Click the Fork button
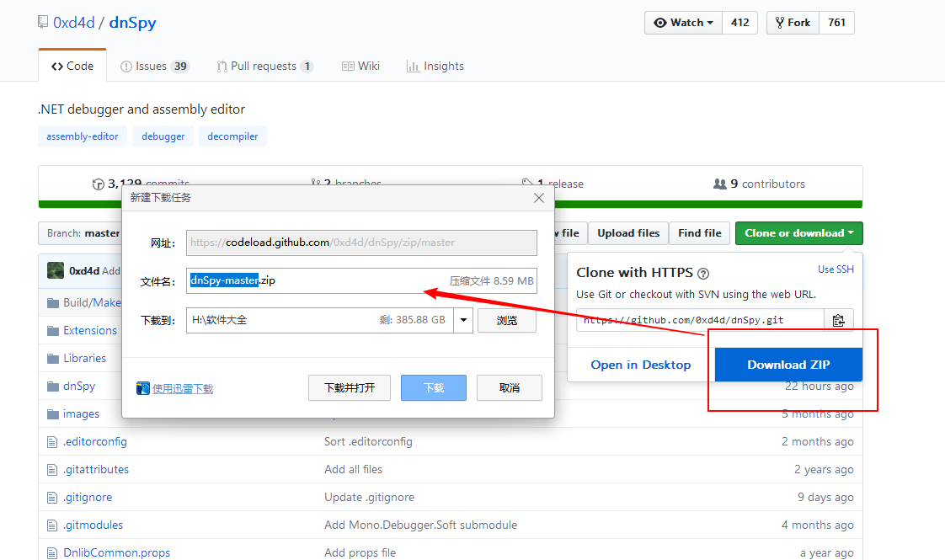 793,23
